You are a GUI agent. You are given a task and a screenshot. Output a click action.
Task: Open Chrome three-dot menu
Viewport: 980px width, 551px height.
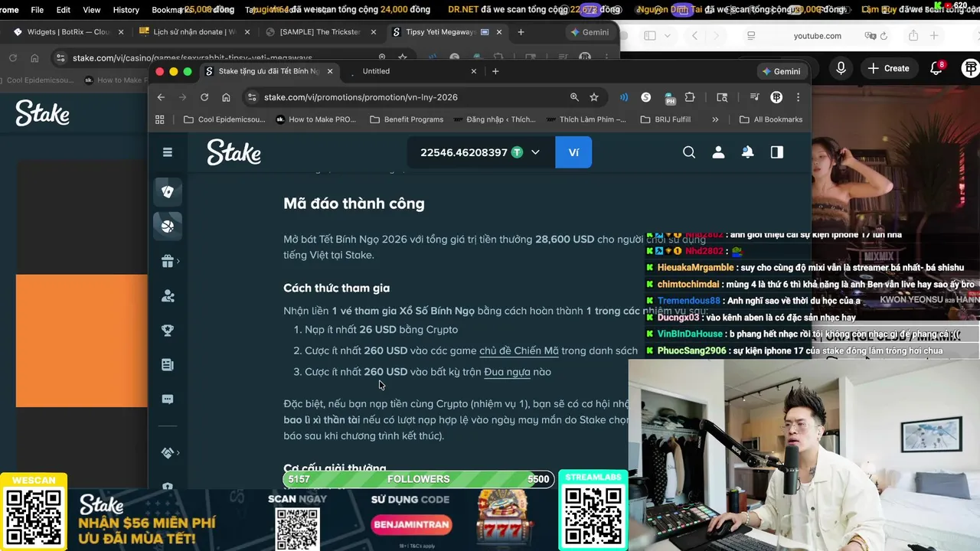coord(798,97)
